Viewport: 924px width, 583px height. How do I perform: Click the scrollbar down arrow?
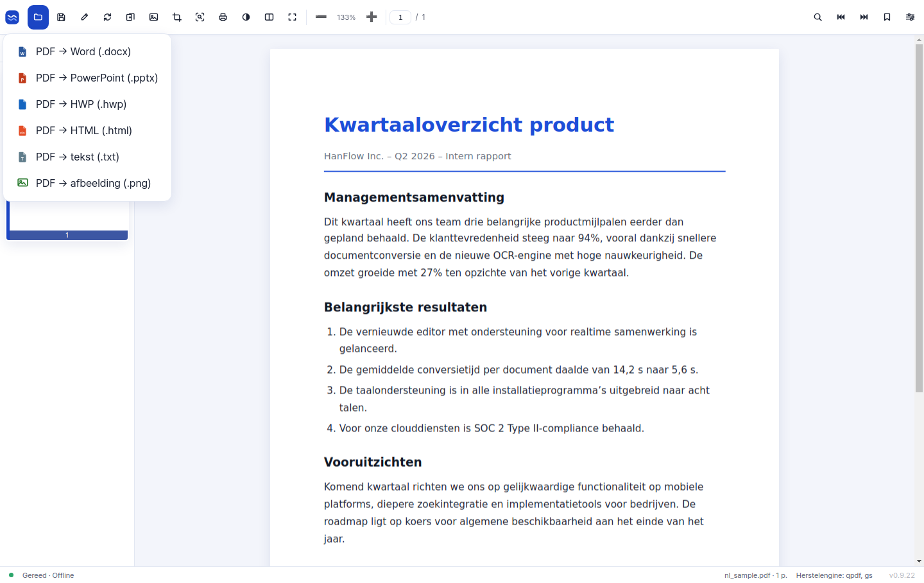pos(919,561)
